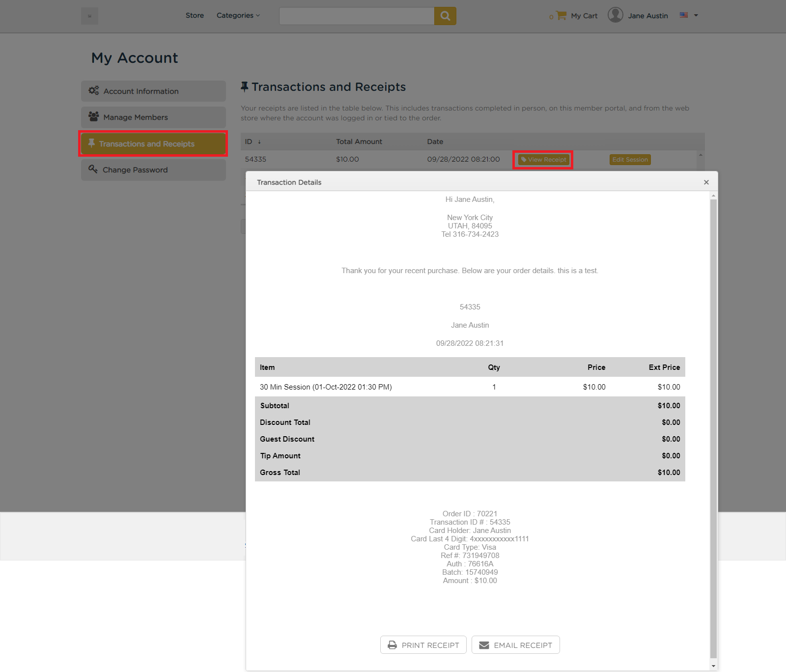Click the View Receipt button
786x672 pixels.
[543, 160]
